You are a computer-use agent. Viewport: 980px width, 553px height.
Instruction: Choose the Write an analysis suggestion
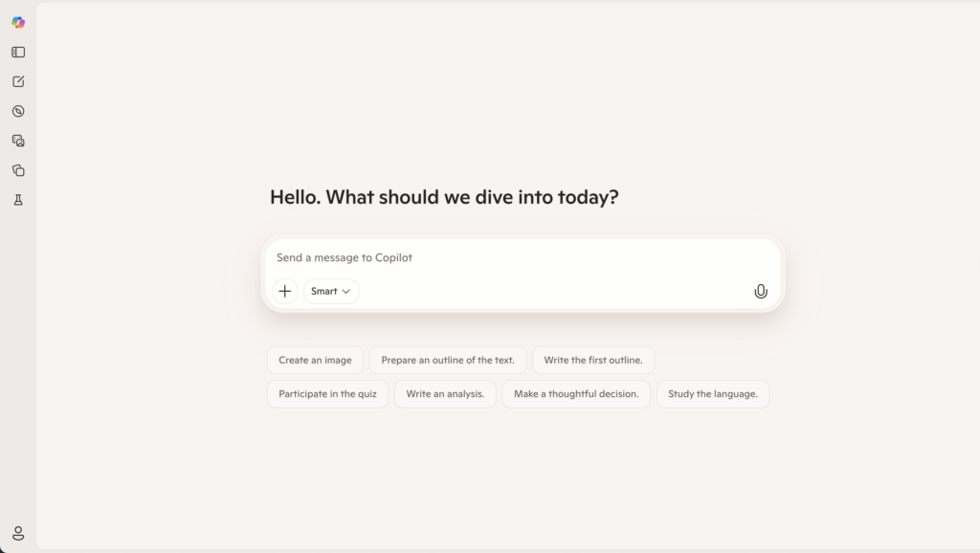pos(445,393)
